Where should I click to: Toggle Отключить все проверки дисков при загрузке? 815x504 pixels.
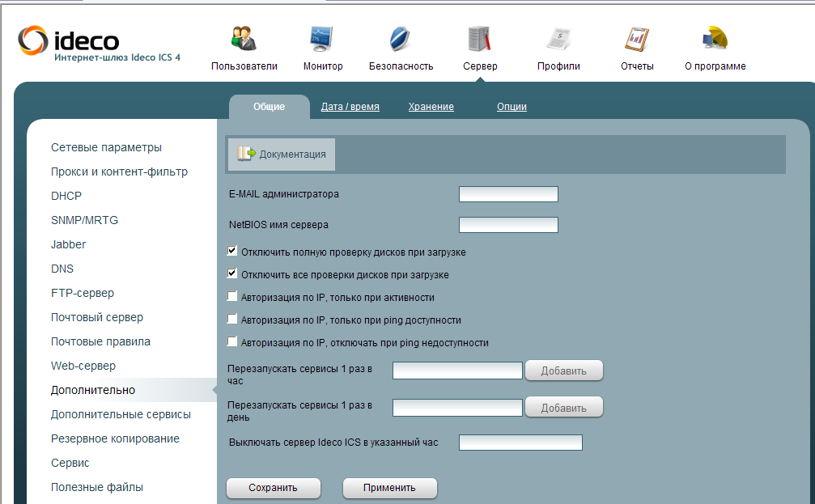[x=231, y=273]
